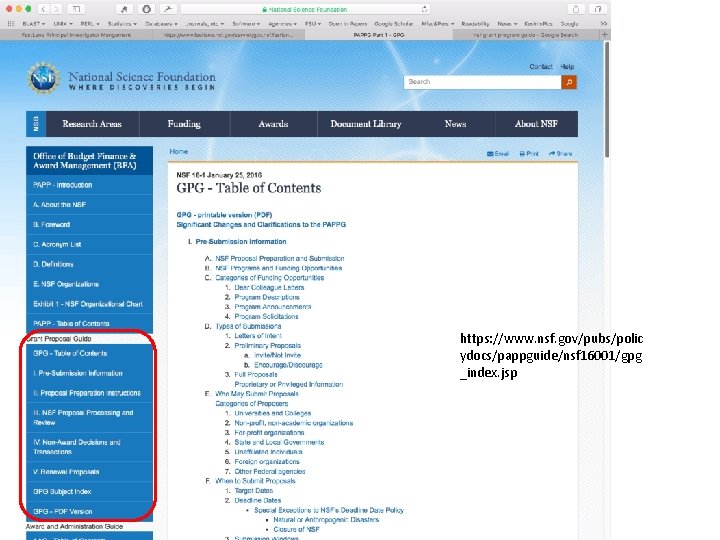Select II. Proposal Preparation Instructions sidebar item
This screenshot has width=720, height=540.
tap(89, 393)
